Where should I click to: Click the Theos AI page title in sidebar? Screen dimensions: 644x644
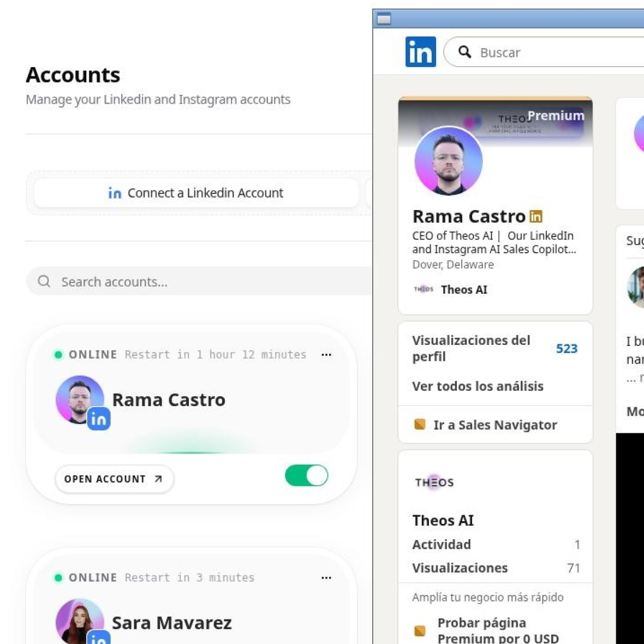[443, 520]
